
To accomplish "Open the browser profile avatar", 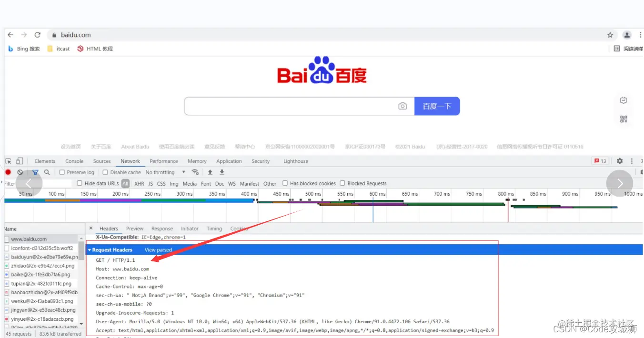I will pos(627,35).
